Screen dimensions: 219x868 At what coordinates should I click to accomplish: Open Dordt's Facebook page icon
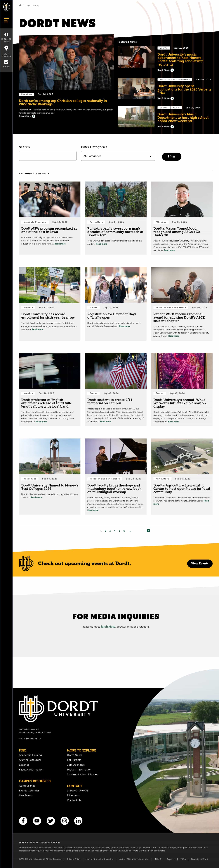(23, 820)
